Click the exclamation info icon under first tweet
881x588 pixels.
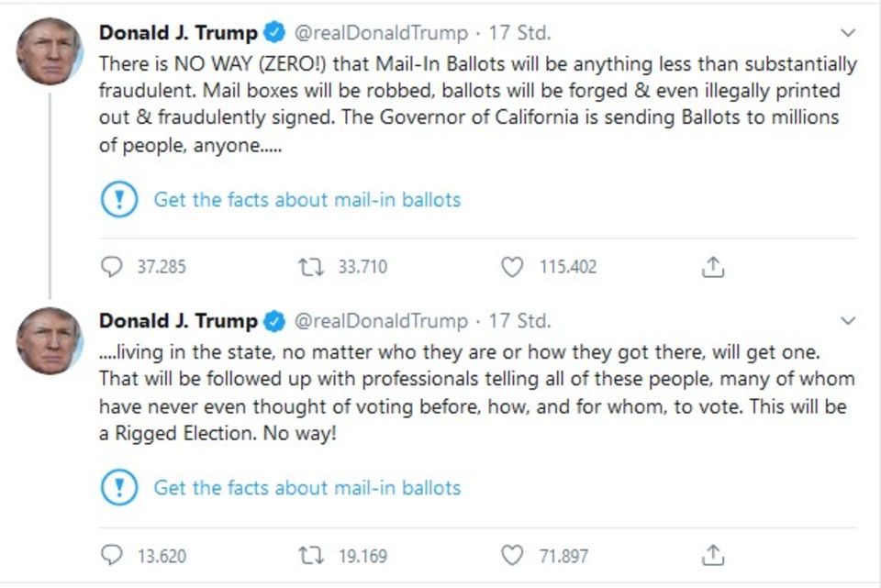118,199
